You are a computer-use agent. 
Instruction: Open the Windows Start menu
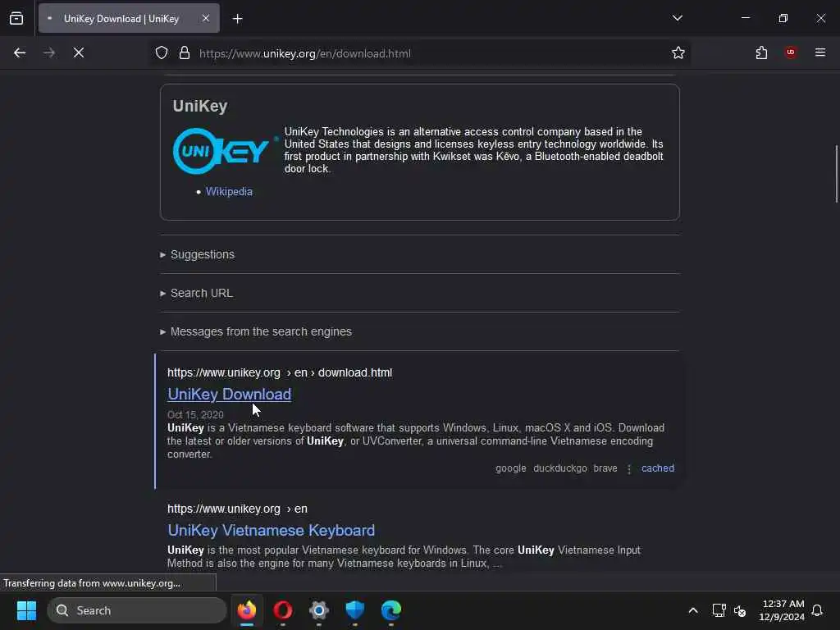(26, 610)
